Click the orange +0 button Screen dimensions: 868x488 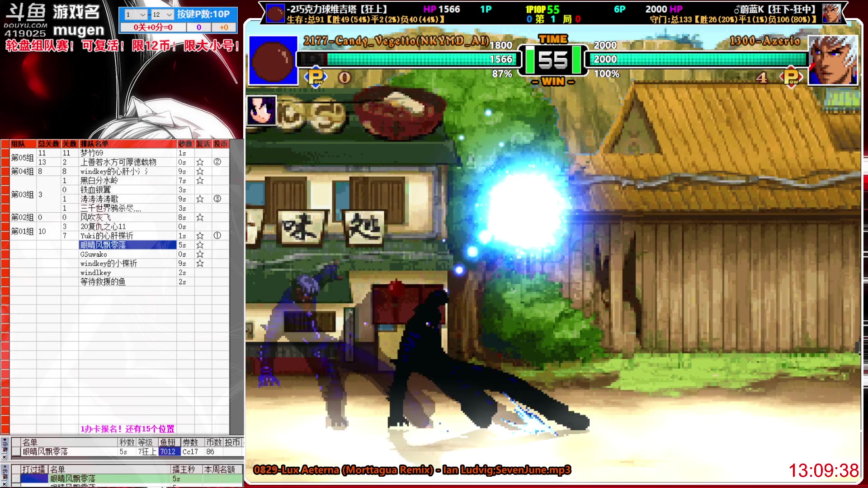pos(224,27)
